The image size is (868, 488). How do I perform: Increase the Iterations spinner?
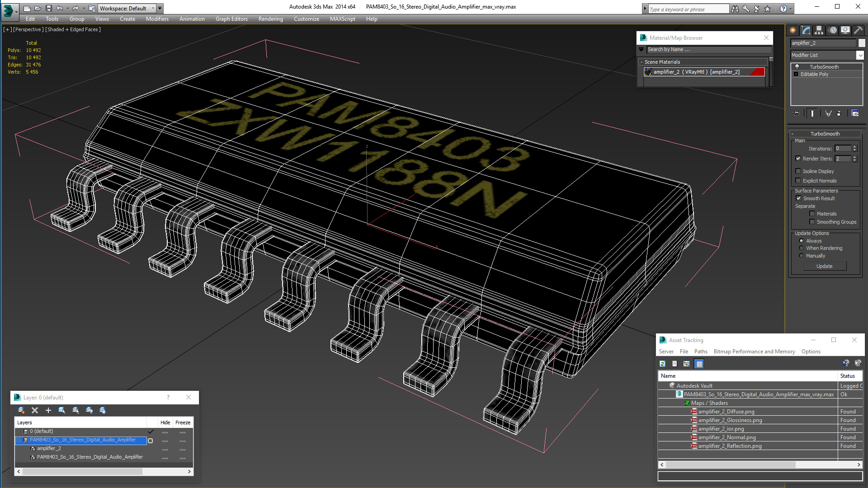pos(854,147)
